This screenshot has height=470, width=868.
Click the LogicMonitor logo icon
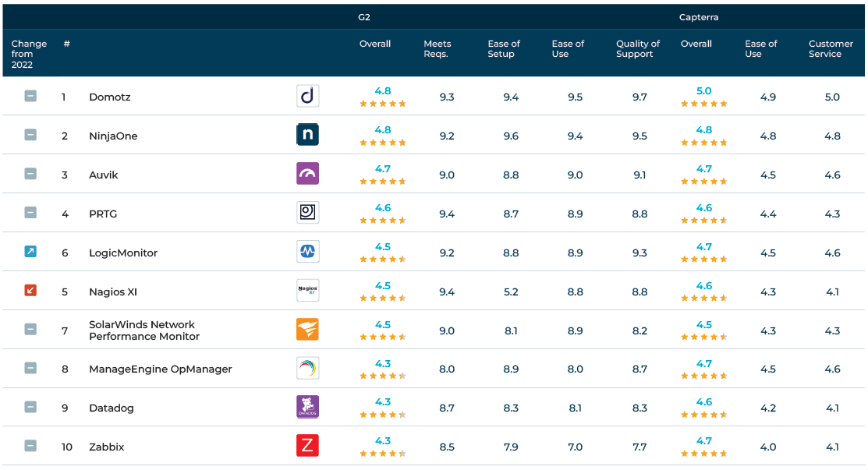point(307,252)
